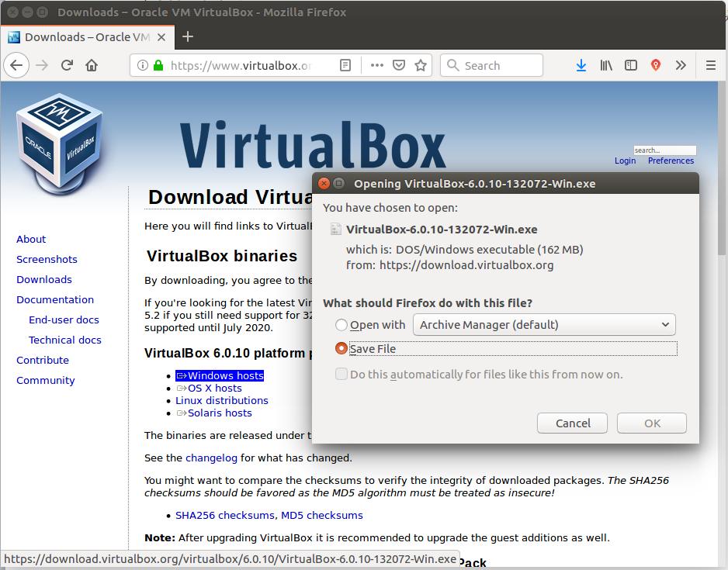Open About in the sidebar
The image size is (728, 570).
pos(31,240)
